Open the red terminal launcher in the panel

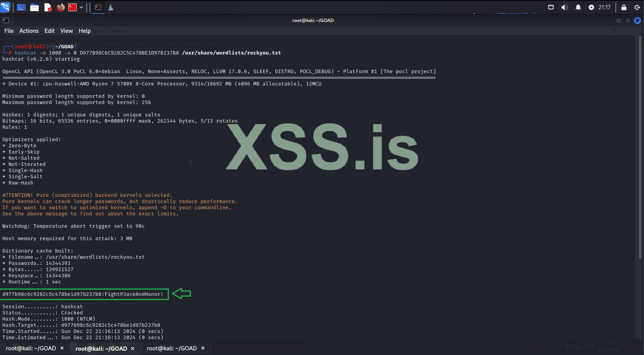(72, 7)
